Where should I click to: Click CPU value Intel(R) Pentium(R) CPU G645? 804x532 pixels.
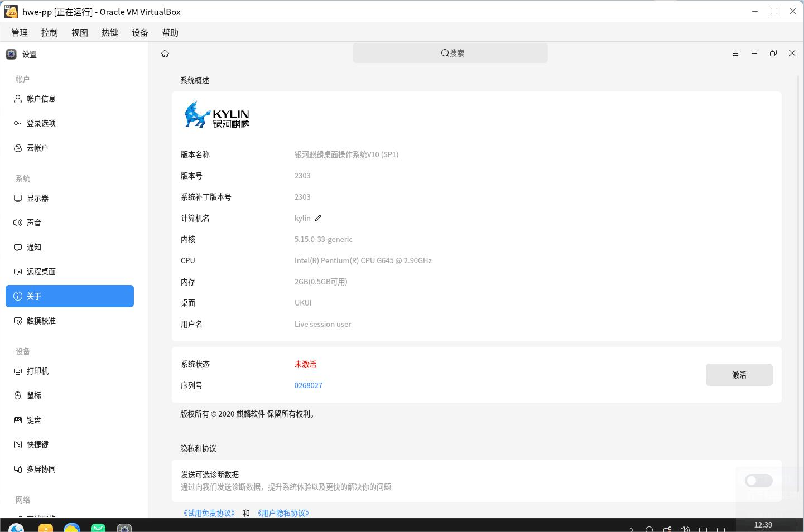363,260
